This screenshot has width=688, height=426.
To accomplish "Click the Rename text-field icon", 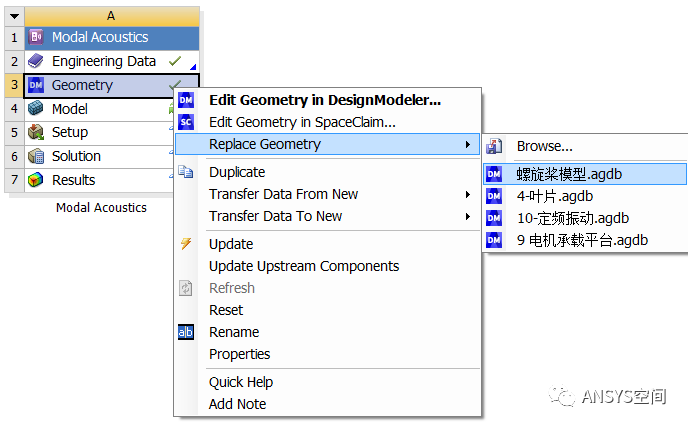I will pyautogui.click(x=186, y=332).
